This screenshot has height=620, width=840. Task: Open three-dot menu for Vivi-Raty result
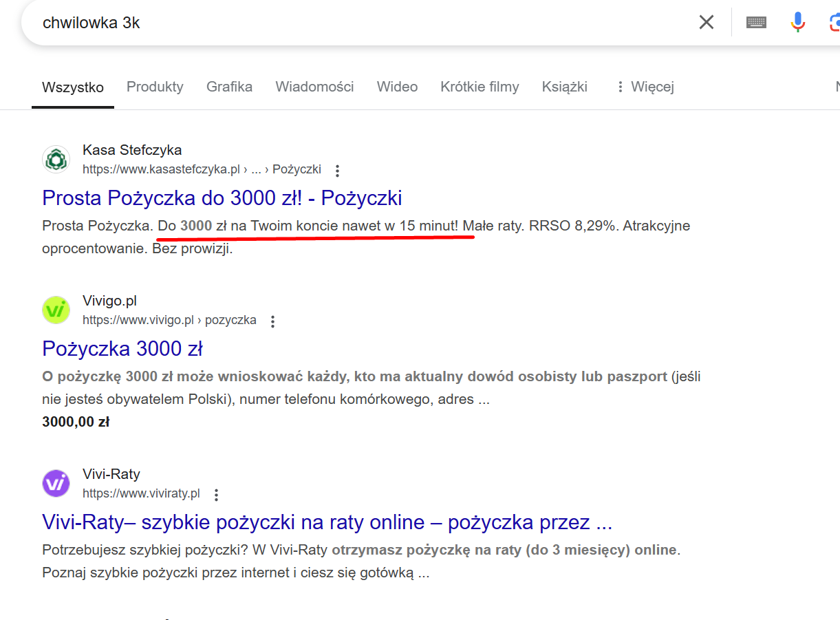[x=216, y=494]
